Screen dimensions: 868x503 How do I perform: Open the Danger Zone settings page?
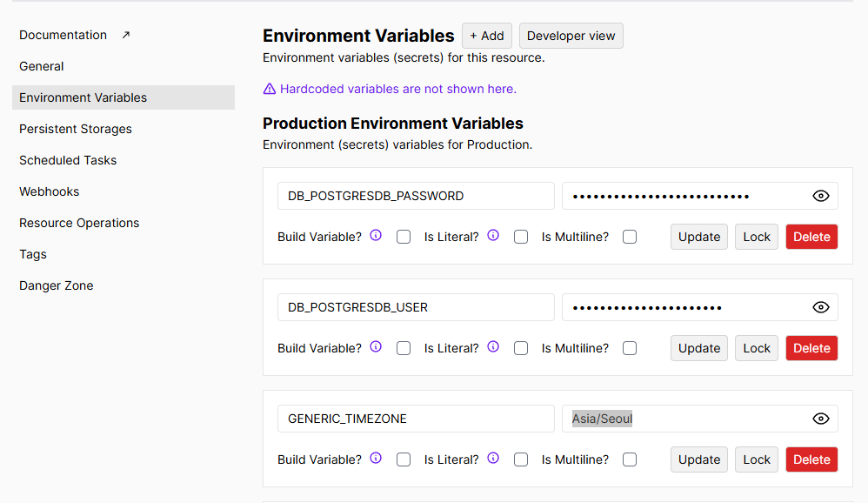point(57,285)
